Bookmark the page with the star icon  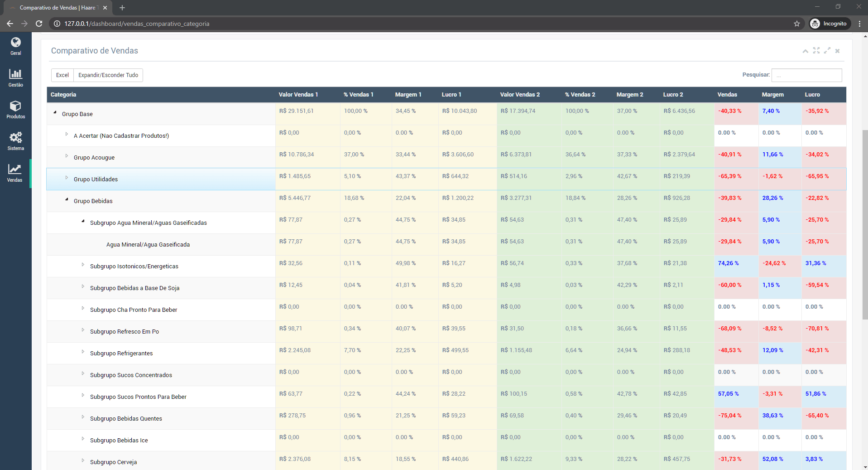click(x=797, y=24)
